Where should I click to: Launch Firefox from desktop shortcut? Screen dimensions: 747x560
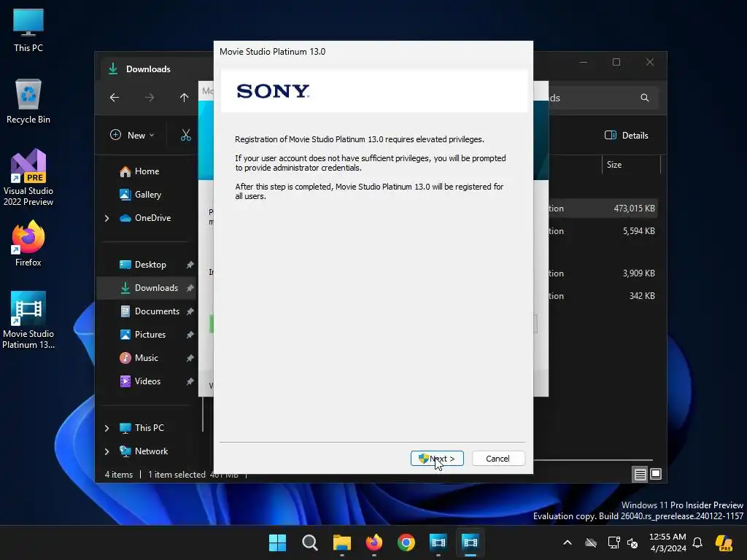(x=28, y=244)
